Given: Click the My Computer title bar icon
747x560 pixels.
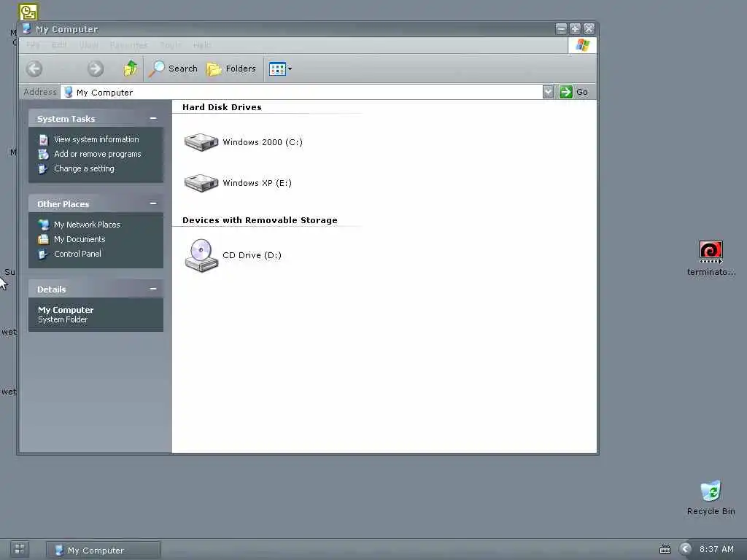Looking at the screenshot, I should (x=27, y=28).
